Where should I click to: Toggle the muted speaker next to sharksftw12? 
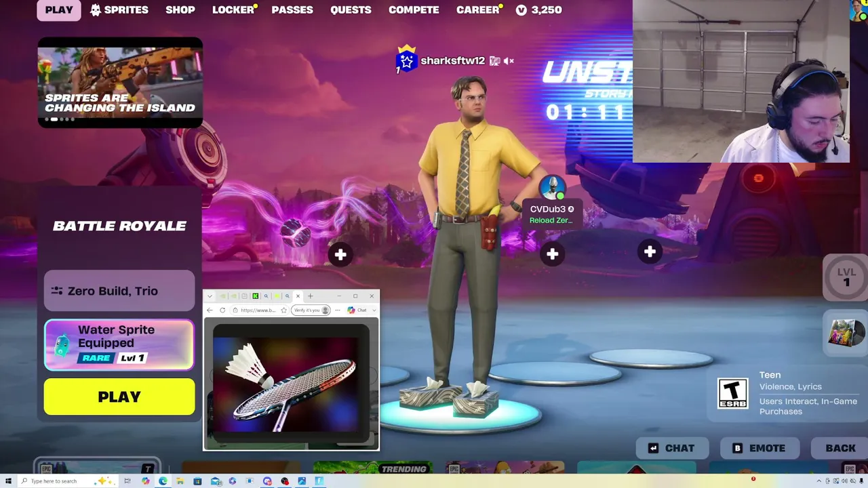(x=509, y=61)
